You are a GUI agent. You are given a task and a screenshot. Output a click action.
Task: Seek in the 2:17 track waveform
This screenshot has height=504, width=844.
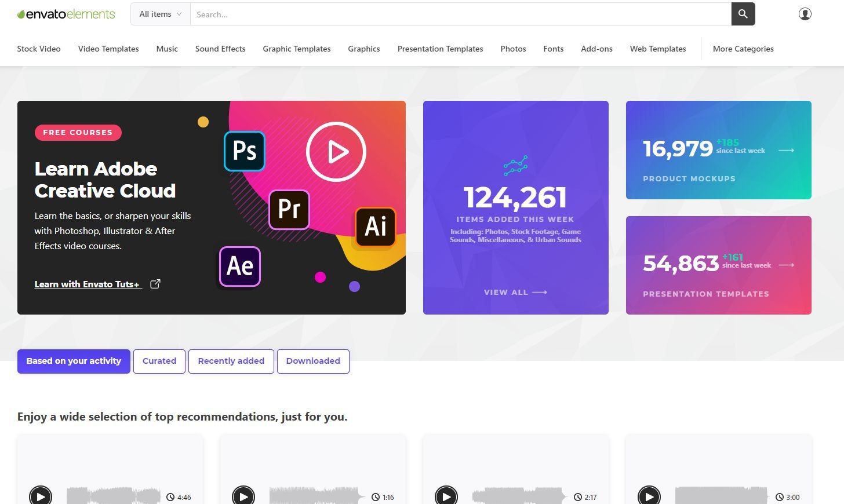[519, 496]
